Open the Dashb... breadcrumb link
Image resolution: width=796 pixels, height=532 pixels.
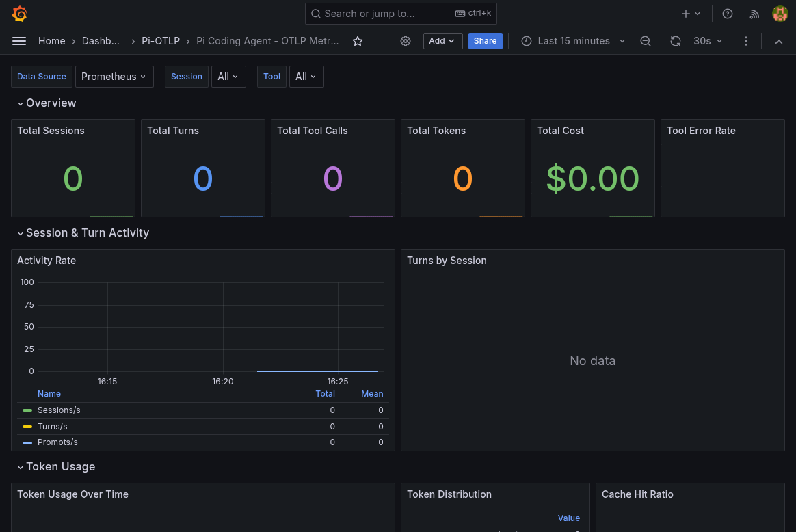pyautogui.click(x=101, y=41)
